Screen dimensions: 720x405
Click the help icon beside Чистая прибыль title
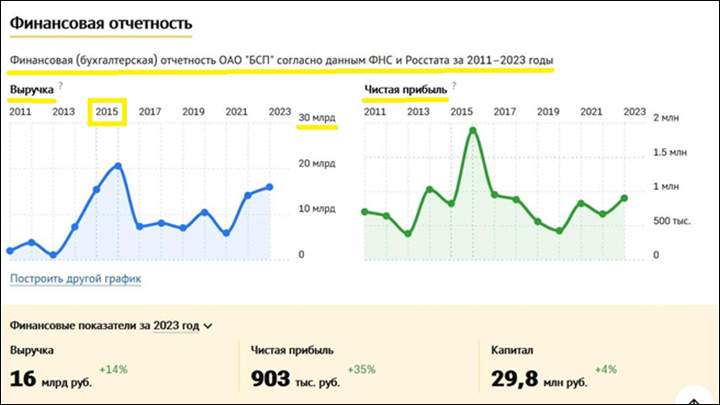[453, 87]
